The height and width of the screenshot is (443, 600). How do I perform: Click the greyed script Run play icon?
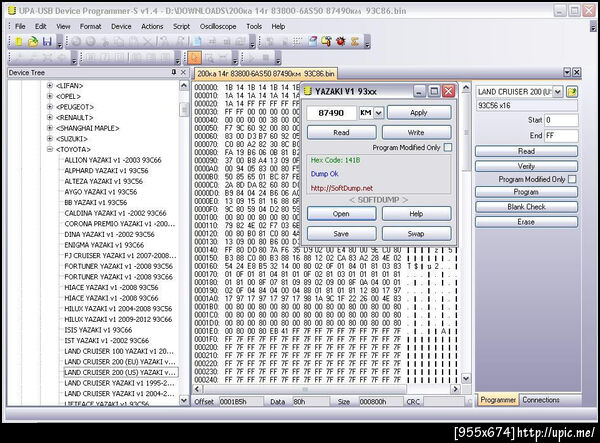tap(251, 58)
